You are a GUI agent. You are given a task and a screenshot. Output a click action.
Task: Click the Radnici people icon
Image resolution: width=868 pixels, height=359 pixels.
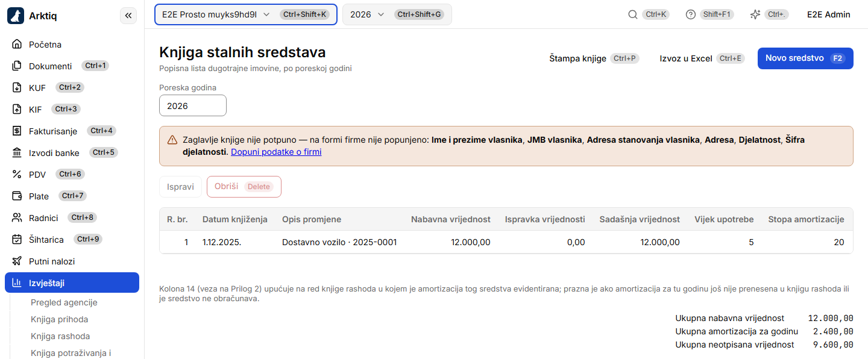[x=17, y=218]
